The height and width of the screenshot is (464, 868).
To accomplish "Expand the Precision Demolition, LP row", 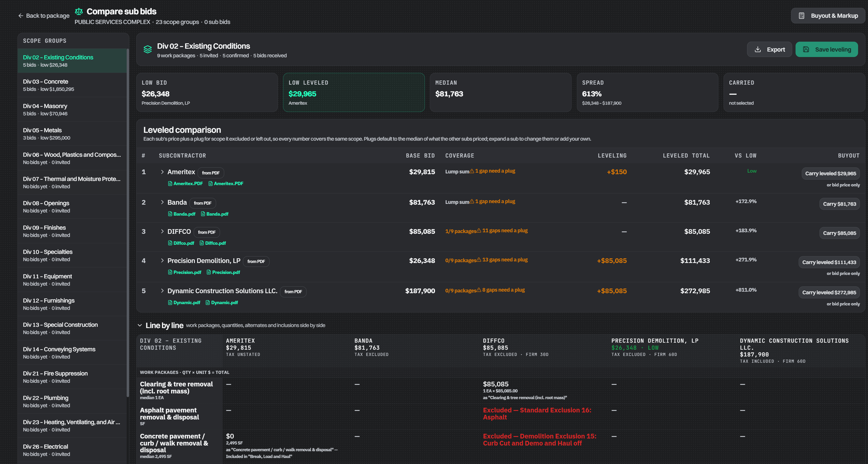I will click(162, 261).
